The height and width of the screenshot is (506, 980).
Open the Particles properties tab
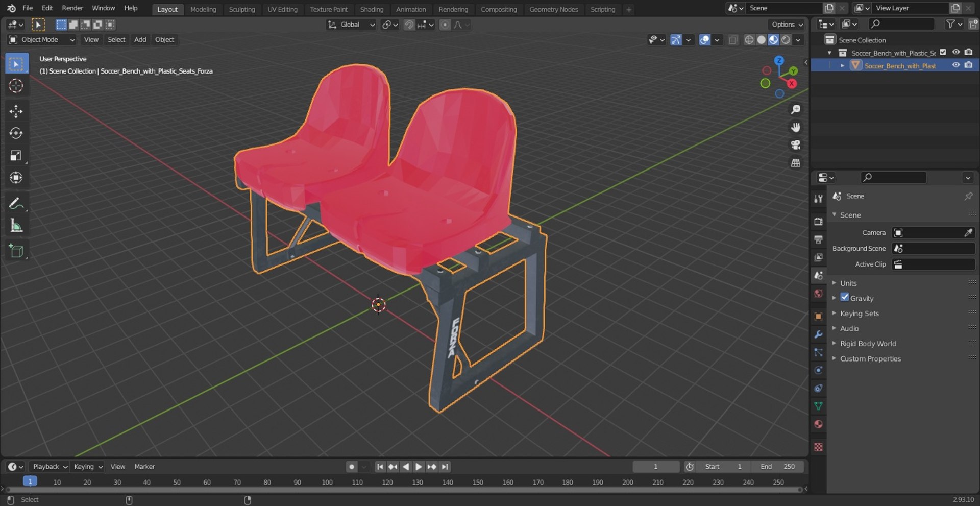818,352
